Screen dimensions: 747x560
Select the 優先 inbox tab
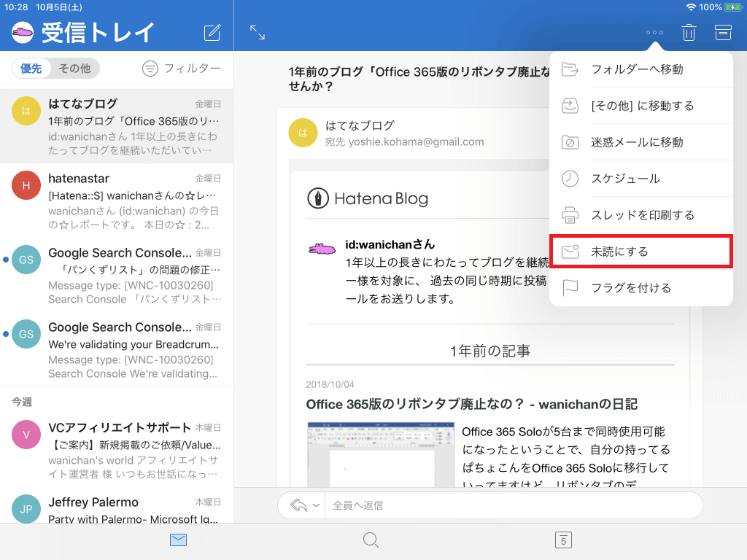pyautogui.click(x=31, y=69)
